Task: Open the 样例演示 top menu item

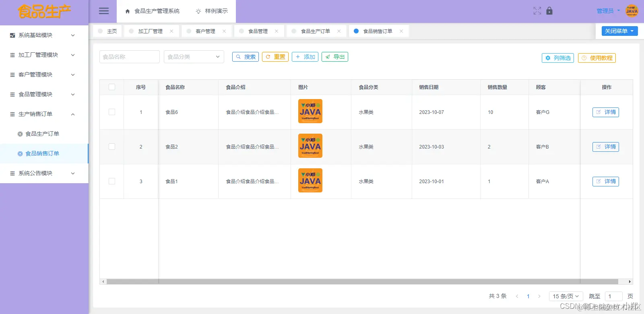Action: (212, 11)
